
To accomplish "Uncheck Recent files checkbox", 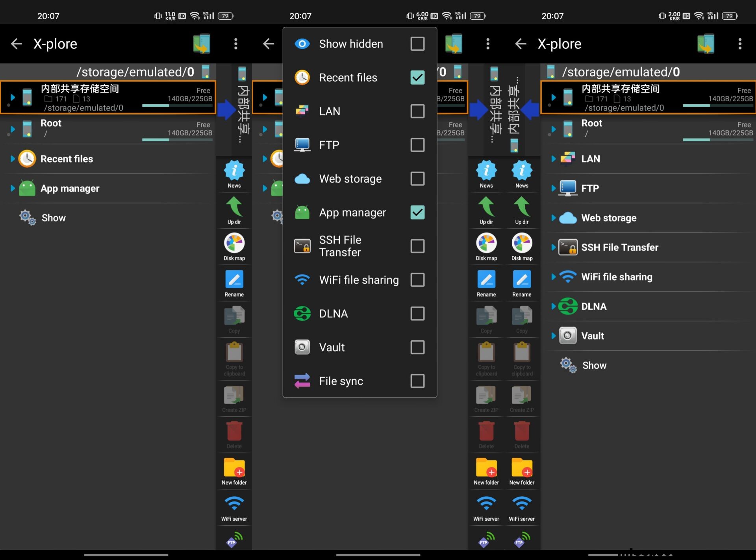I will [417, 78].
